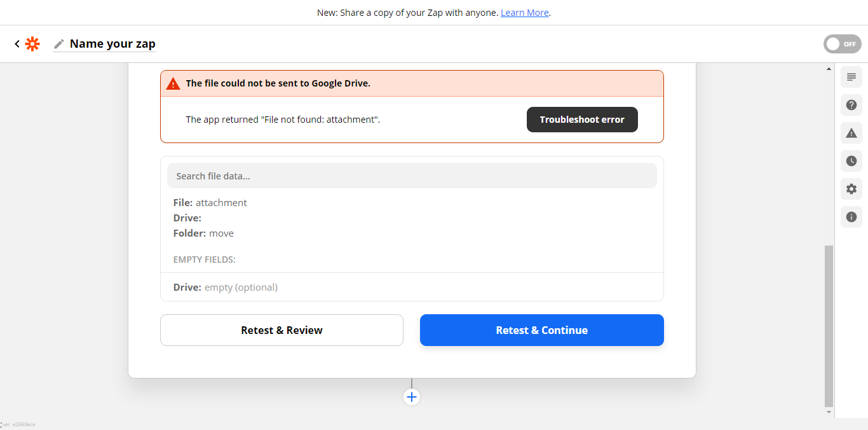Image resolution: width=868 pixels, height=430 pixels.
Task: Click Retest & Continue button
Action: pos(542,330)
